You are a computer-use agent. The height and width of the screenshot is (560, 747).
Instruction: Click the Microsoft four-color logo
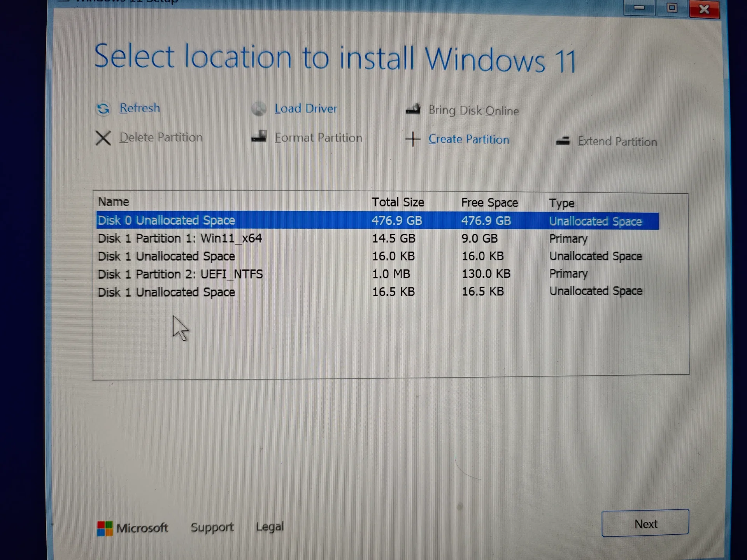[105, 528]
